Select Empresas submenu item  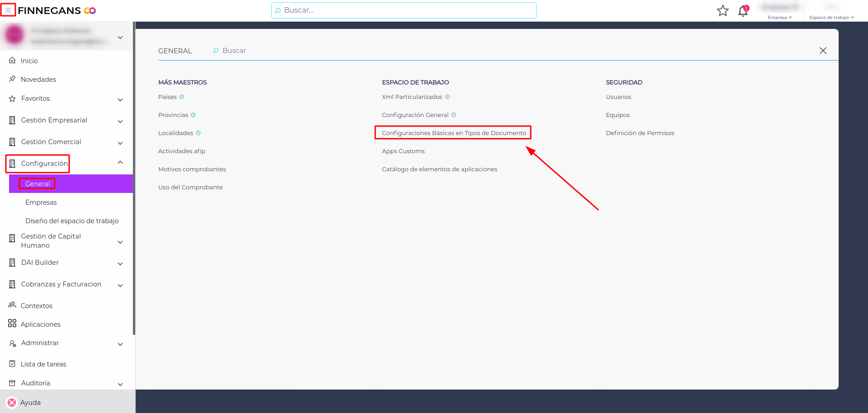click(x=41, y=202)
